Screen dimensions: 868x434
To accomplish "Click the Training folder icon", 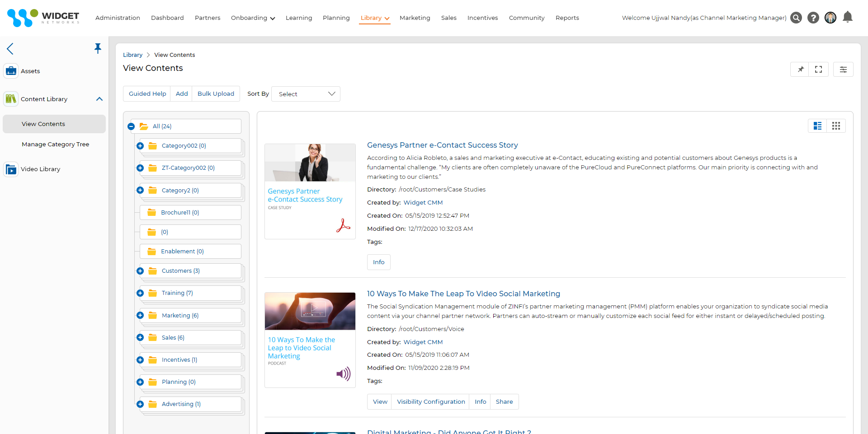I will point(153,293).
